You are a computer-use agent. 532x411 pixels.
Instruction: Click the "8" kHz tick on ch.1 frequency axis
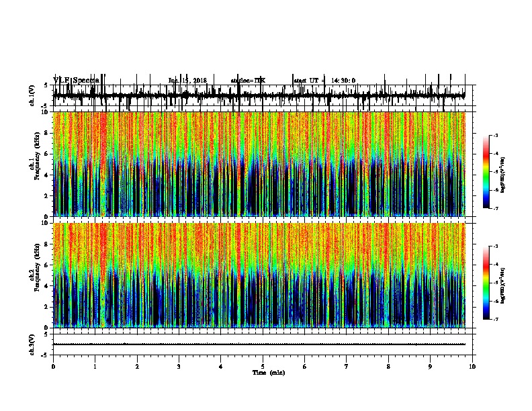[x=46, y=133]
